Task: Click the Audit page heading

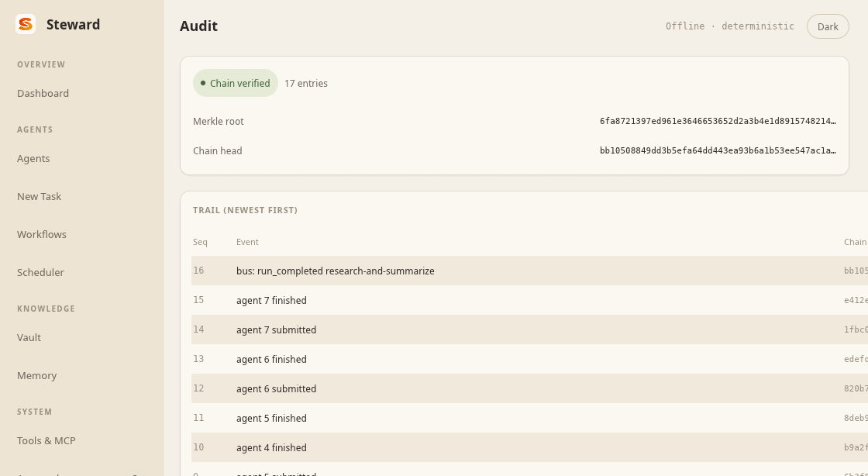Action: click(x=198, y=26)
